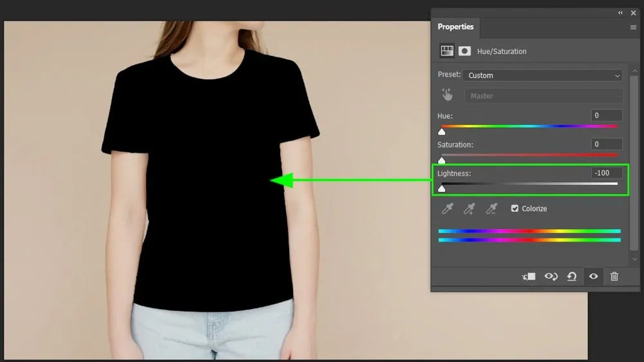This screenshot has height=362, width=644.
Task: Choose the add-to-sample eyedropper
Action: (x=469, y=209)
